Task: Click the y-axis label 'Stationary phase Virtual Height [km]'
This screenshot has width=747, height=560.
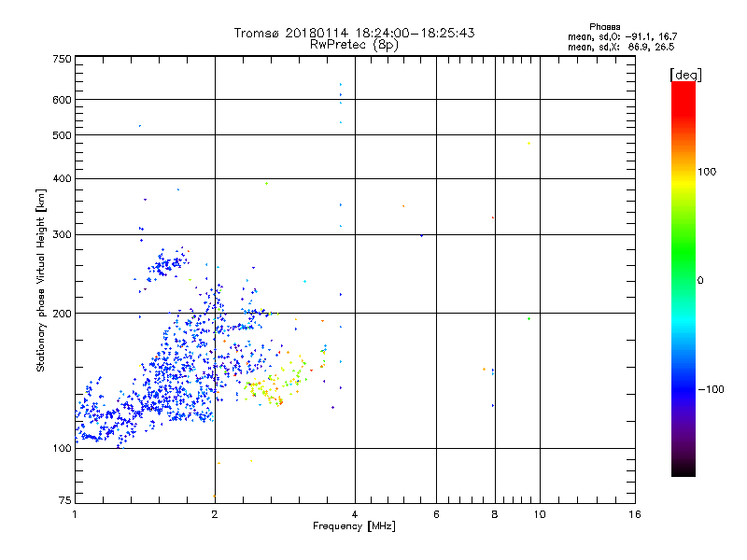Action: coord(41,281)
